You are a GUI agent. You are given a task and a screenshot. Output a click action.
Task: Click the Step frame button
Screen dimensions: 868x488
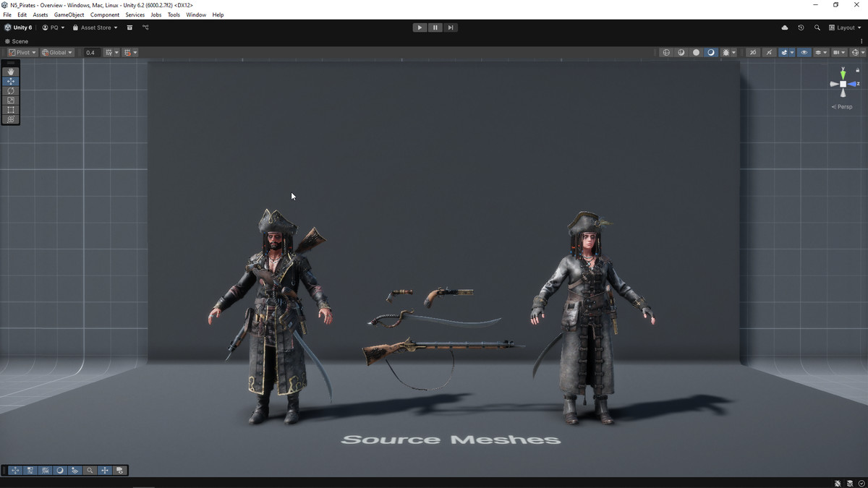tap(450, 27)
